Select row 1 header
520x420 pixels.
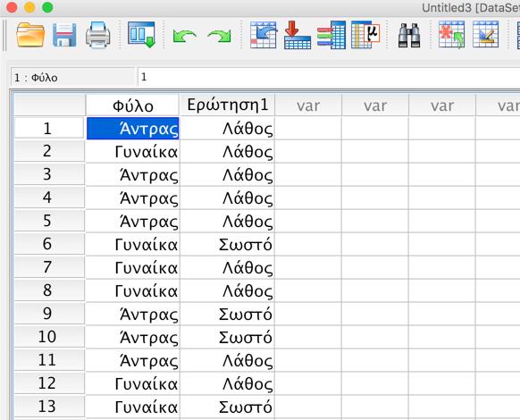click(x=49, y=129)
